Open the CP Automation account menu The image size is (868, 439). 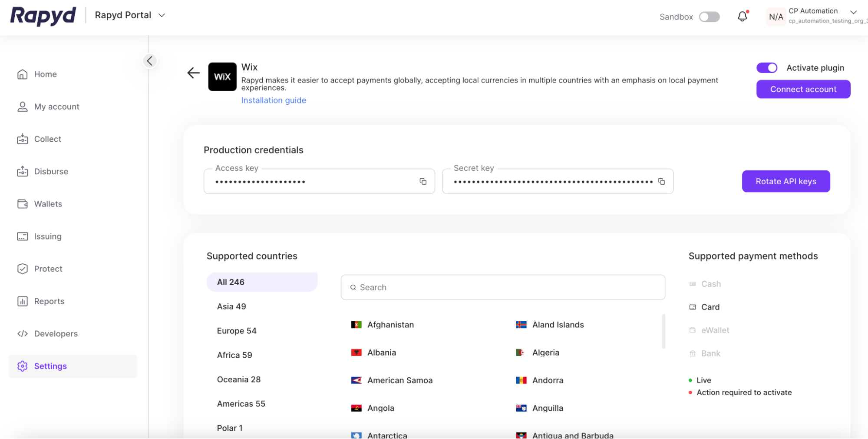[x=853, y=12]
